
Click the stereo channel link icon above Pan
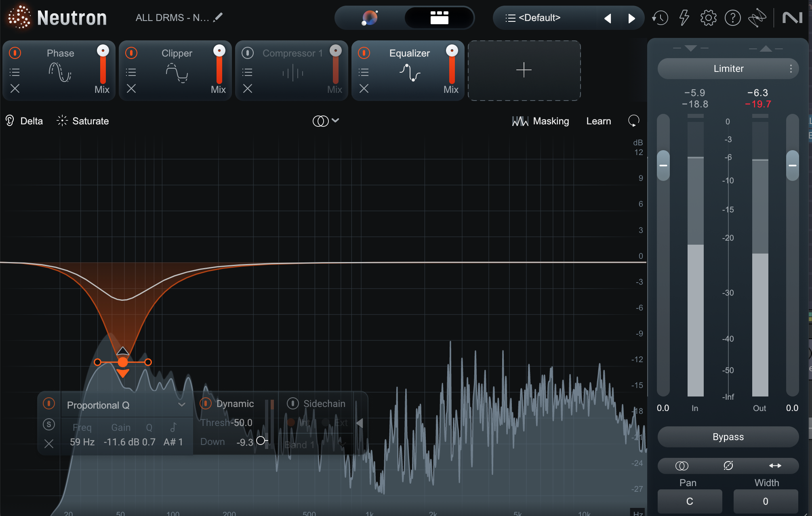coord(682,466)
